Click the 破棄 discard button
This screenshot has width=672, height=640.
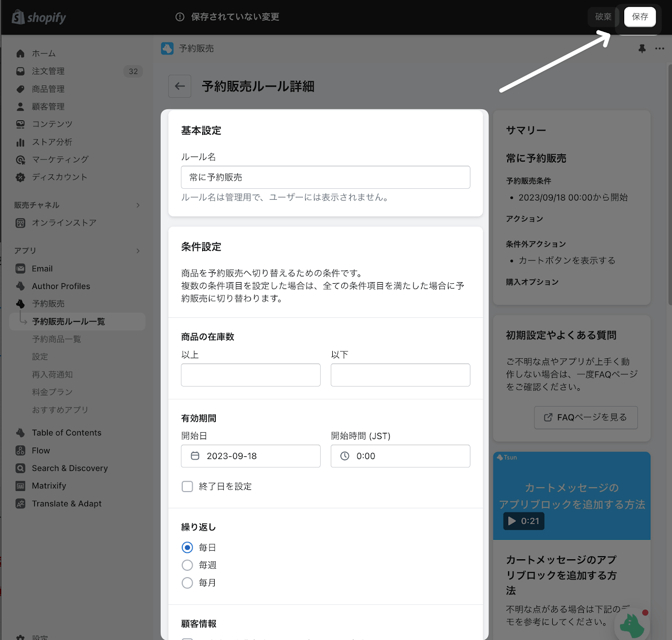coord(603,17)
